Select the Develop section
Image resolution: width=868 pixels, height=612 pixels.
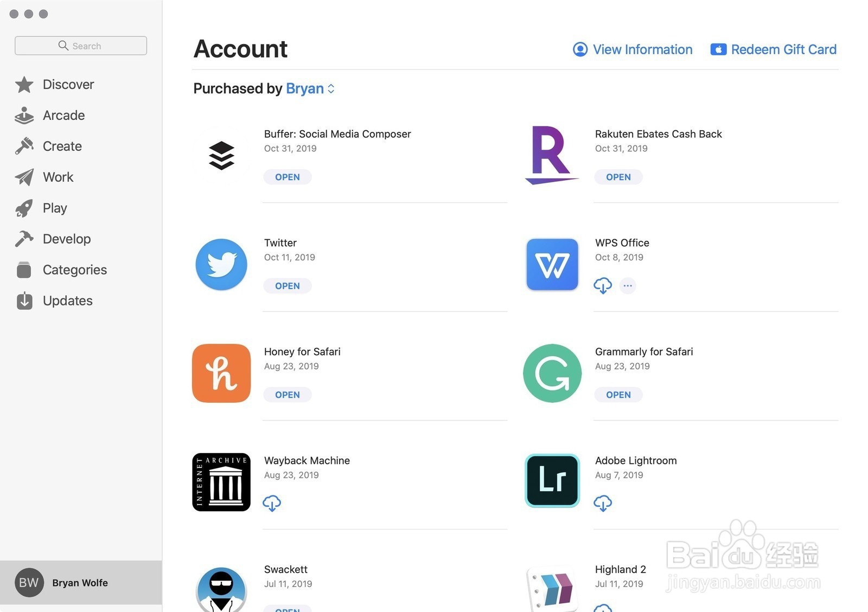(x=67, y=239)
